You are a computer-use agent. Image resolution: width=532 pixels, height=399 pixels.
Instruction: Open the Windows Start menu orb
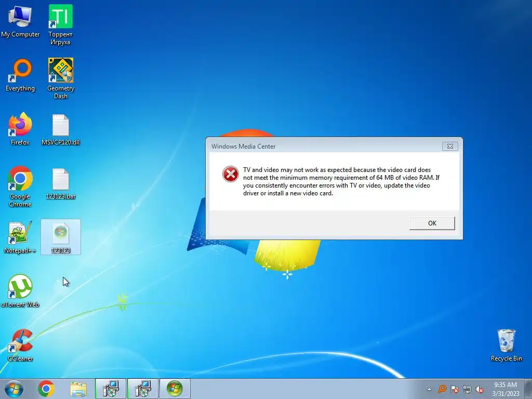point(14,389)
